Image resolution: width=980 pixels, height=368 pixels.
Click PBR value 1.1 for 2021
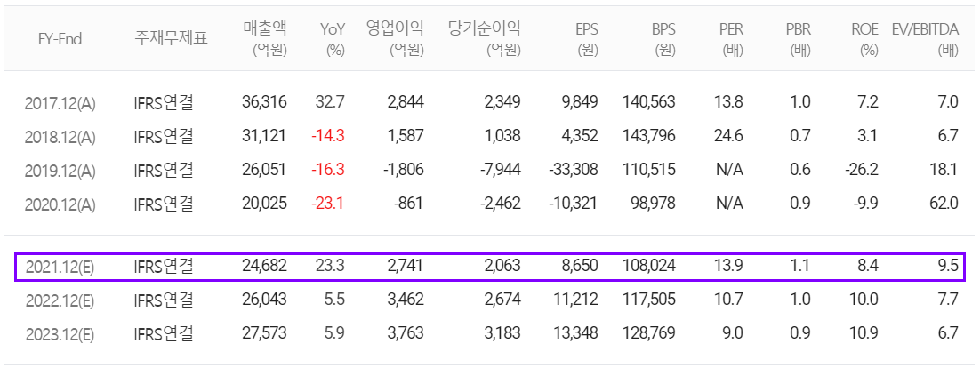coord(800,267)
